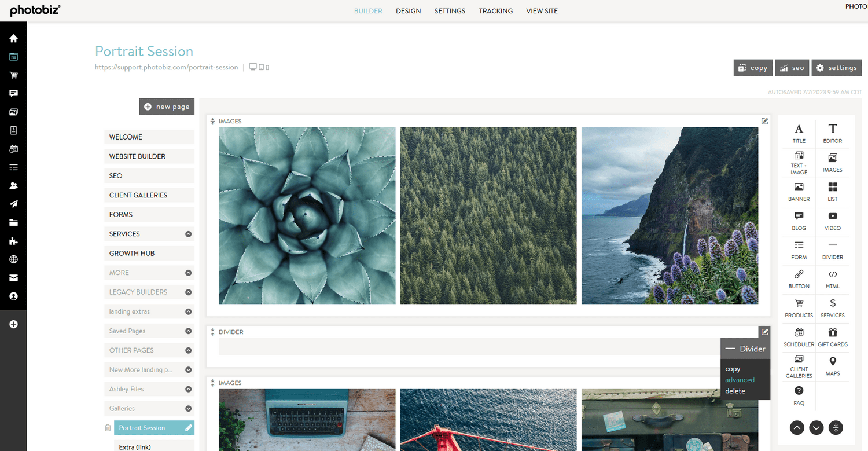This screenshot has height=451, width=868.
Task: Add a Maps content block
Action: tap(832, 366)
